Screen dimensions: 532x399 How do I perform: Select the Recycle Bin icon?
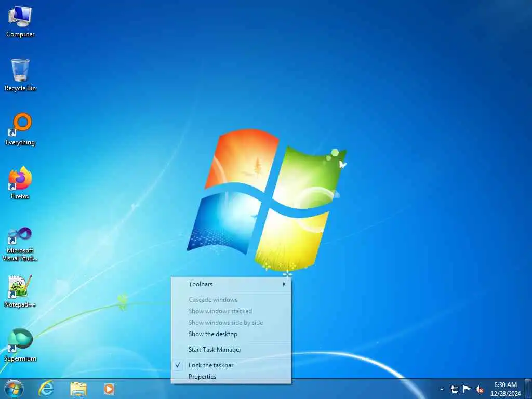pos(20,75)
